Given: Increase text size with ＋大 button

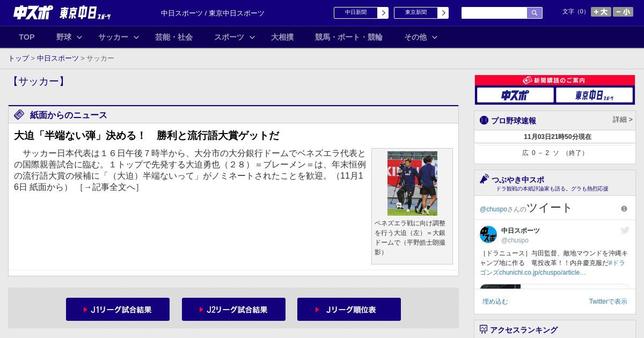Looking at the screenshot, I should point(601,12).
